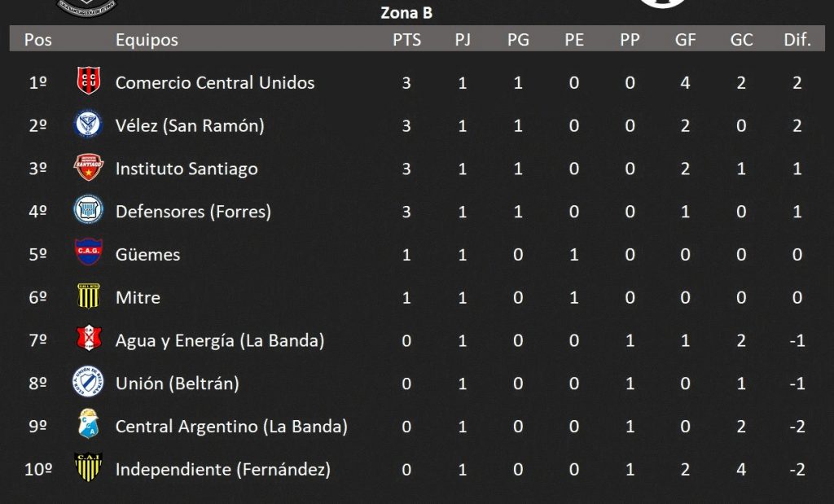Click the Güemes team name
Screen dimensions: 834x504
click(148, 254)
